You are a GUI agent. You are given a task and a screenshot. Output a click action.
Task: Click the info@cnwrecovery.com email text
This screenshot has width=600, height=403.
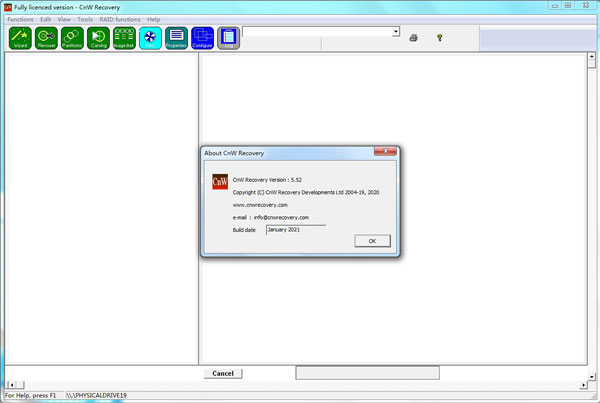[281, 217]
